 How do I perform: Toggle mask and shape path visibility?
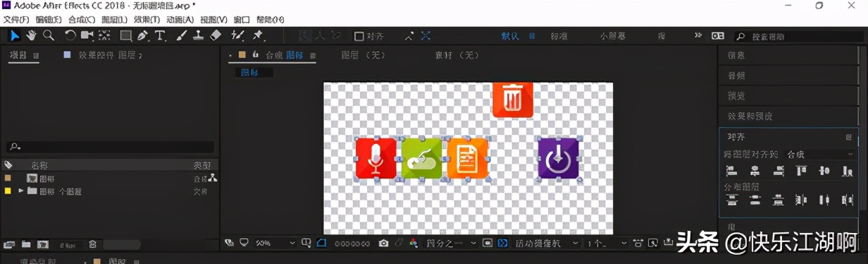coord(321,243)
